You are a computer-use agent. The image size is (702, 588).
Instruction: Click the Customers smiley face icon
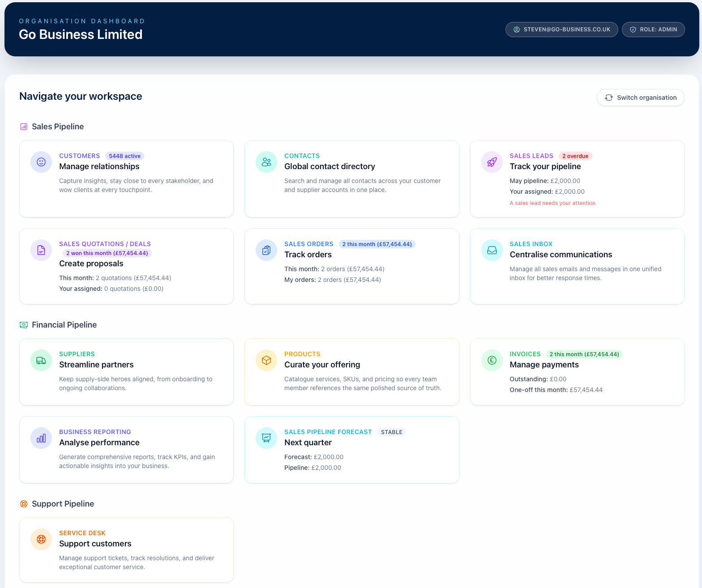[41, 162]
